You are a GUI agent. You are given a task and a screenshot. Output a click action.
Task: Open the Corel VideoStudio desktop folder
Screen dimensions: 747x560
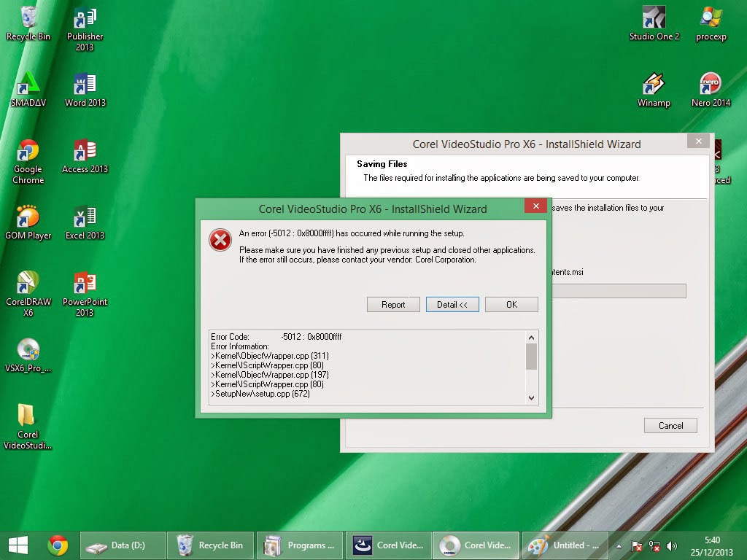tap(28, 426)
